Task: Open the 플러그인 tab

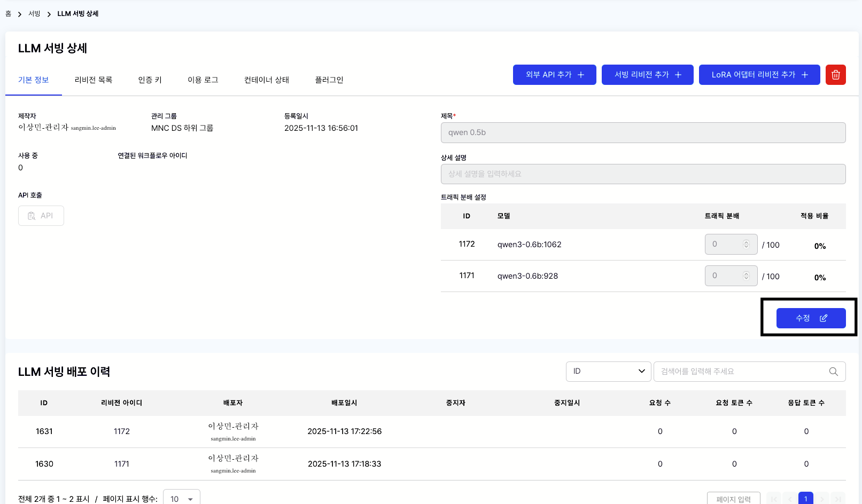Action: [x=329, y=80]
